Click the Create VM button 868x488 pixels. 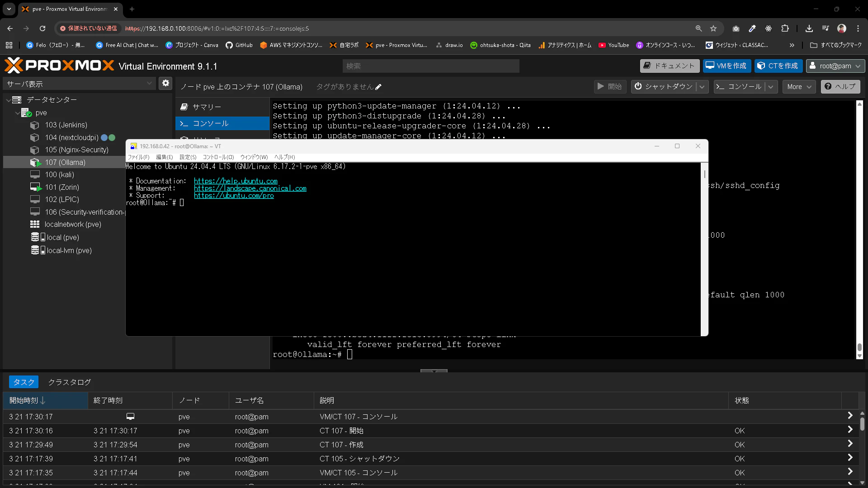(726, 66)
